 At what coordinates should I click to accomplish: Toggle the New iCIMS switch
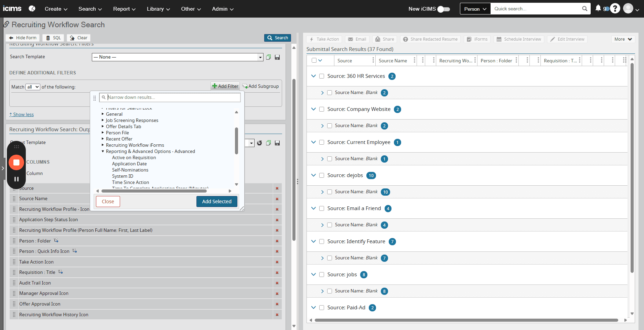[x=444, y=9]
